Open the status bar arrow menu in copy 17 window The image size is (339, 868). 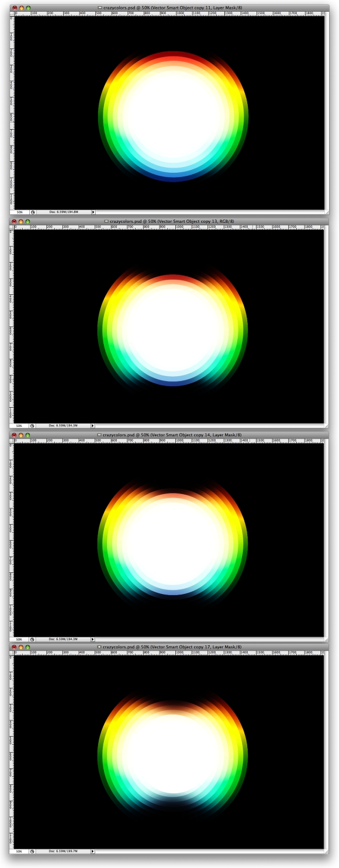93,852
